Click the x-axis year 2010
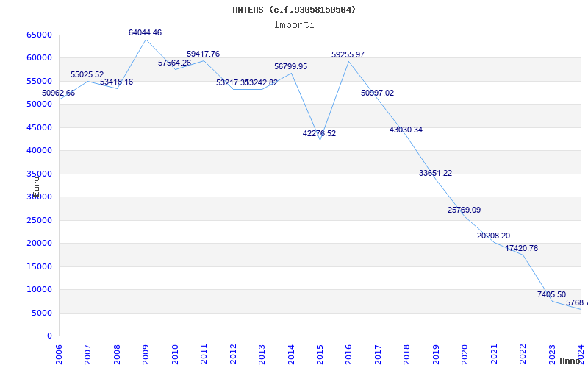The height and width of the screenshot is (368, 588). (x=175, y=354)
